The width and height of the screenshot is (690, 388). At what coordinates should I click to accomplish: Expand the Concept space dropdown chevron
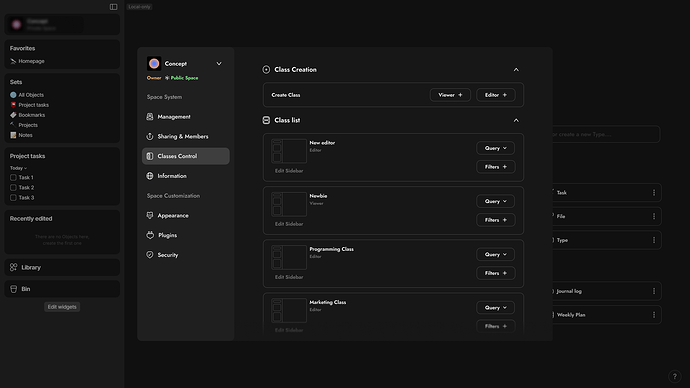[219, 64]
